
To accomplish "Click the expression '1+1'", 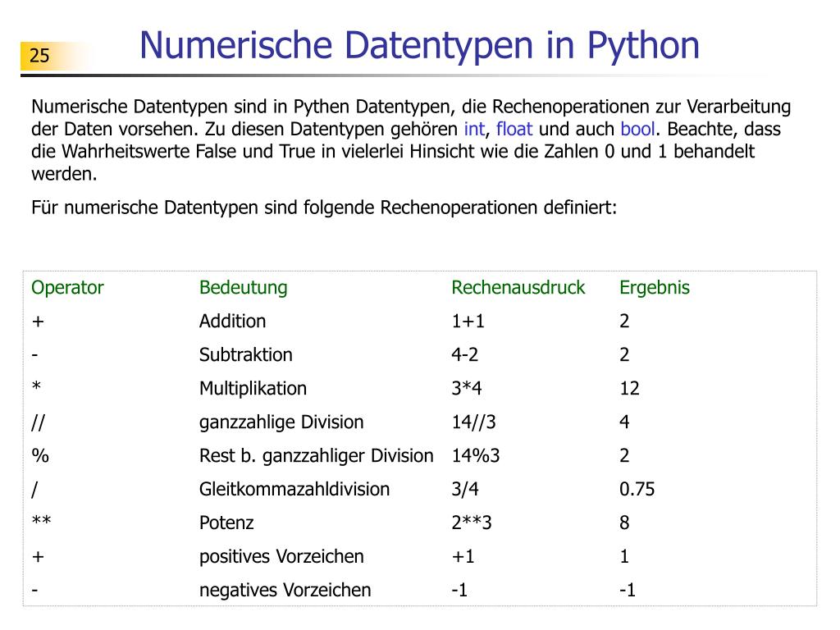I will (x=468, y=322).
